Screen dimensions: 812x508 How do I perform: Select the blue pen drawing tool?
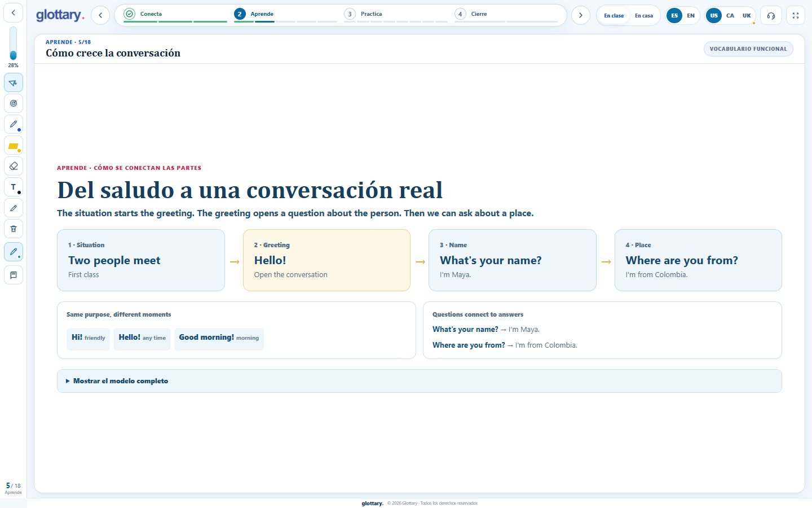(x=14, y=124)
